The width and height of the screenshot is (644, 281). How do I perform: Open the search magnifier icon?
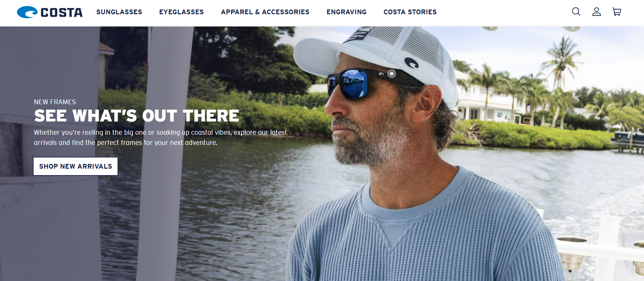coord(576,12)
